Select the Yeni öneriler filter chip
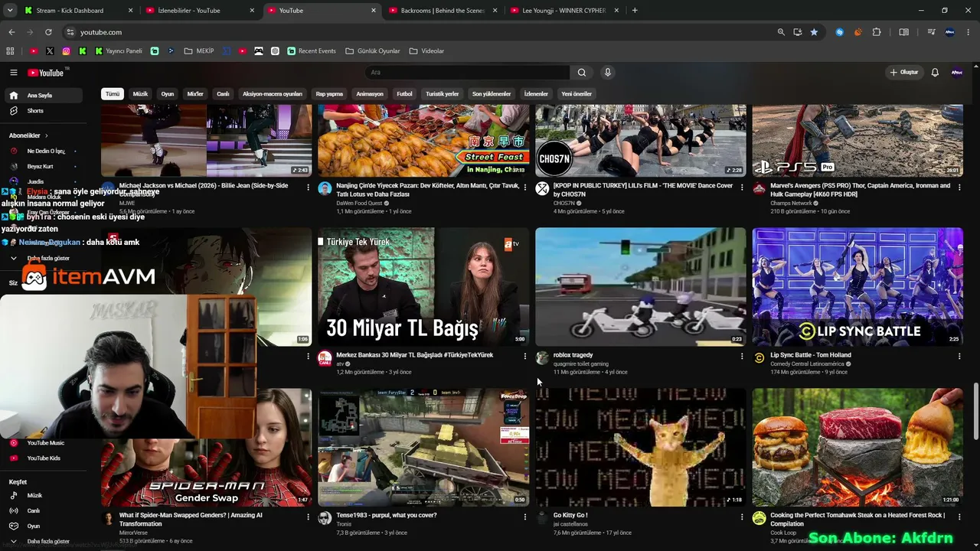 [577, 94]
